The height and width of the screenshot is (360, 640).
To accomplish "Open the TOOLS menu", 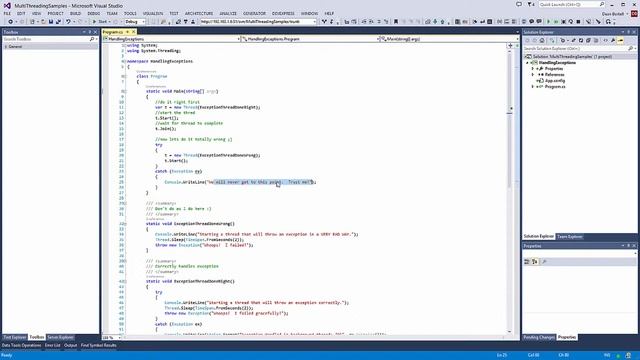I will (130, 13).
